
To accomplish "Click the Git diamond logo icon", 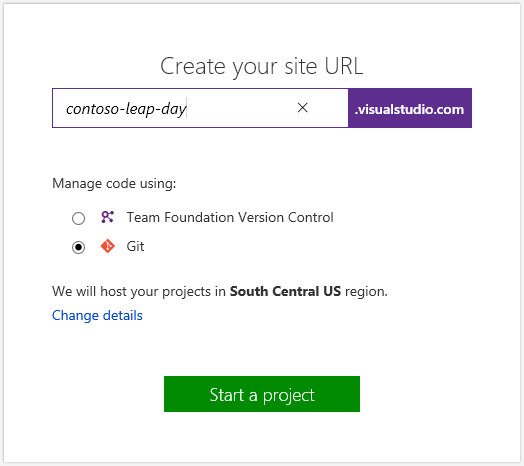I will pyautogui.click(x=108, y=246).
